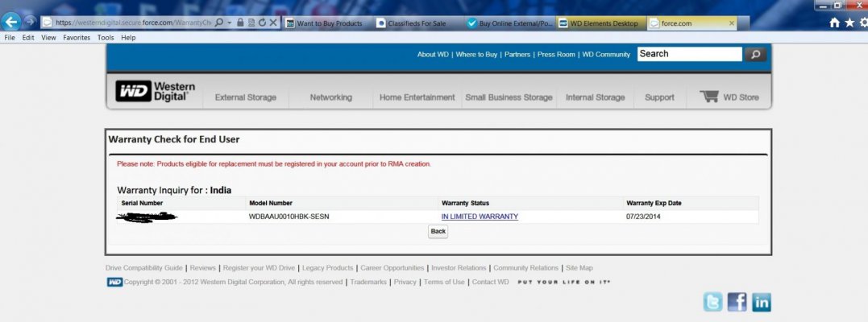Click the Back button under the warranty table
This screenshot has width=868, height=322.
coord(438,231)
